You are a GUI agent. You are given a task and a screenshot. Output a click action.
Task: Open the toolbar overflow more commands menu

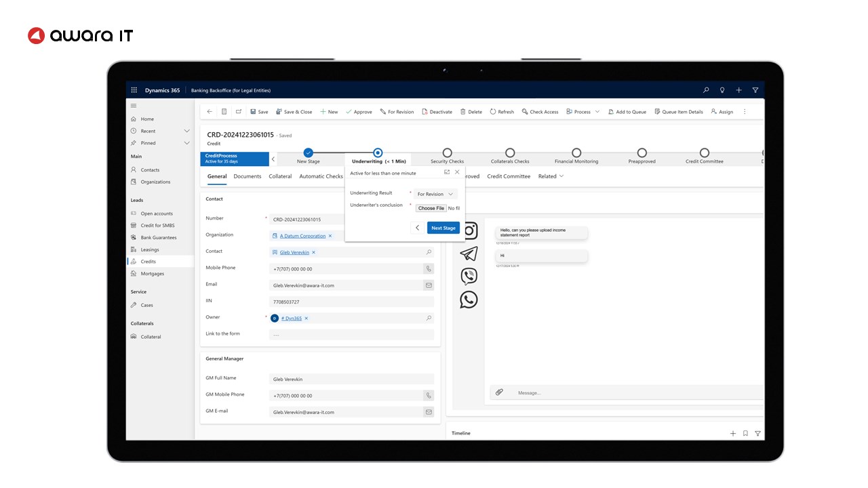pyautogui.click(x=745, y=112)
